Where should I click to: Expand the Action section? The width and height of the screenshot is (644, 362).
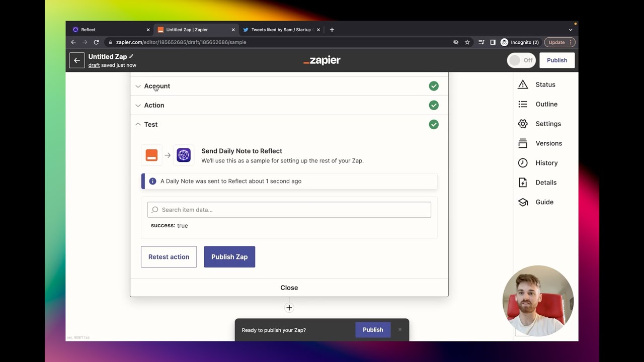(289, 105)
